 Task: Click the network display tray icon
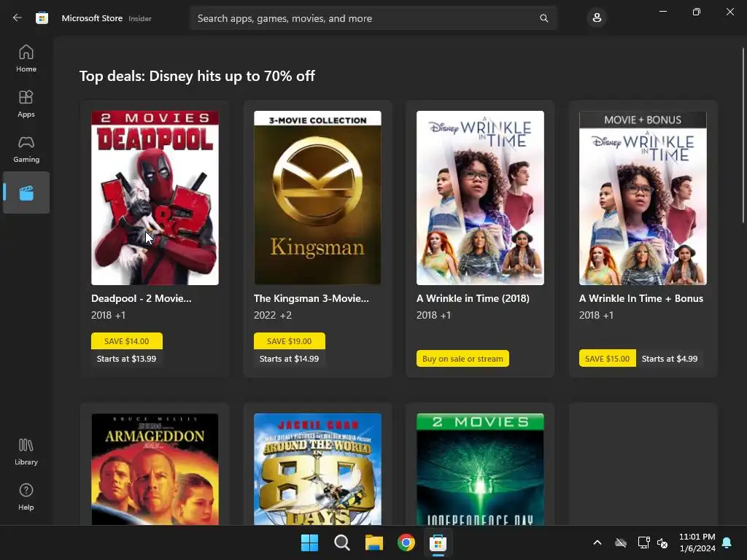click(643, 542)
